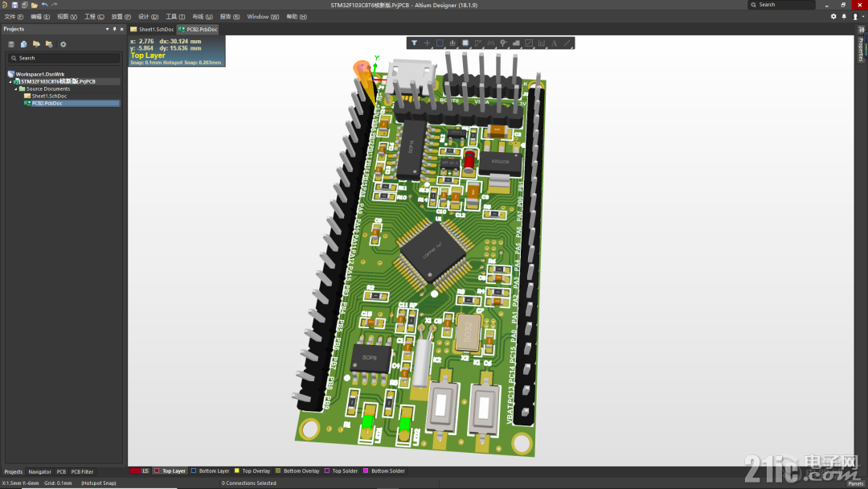Click the red current layer color swatch

coord(134,471)
